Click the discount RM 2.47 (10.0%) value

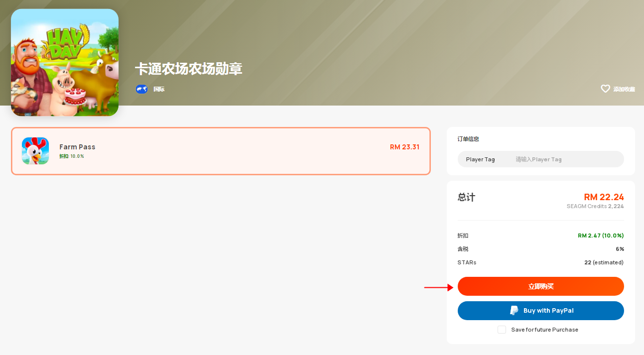pyautogui.click(x=601, y=236)
